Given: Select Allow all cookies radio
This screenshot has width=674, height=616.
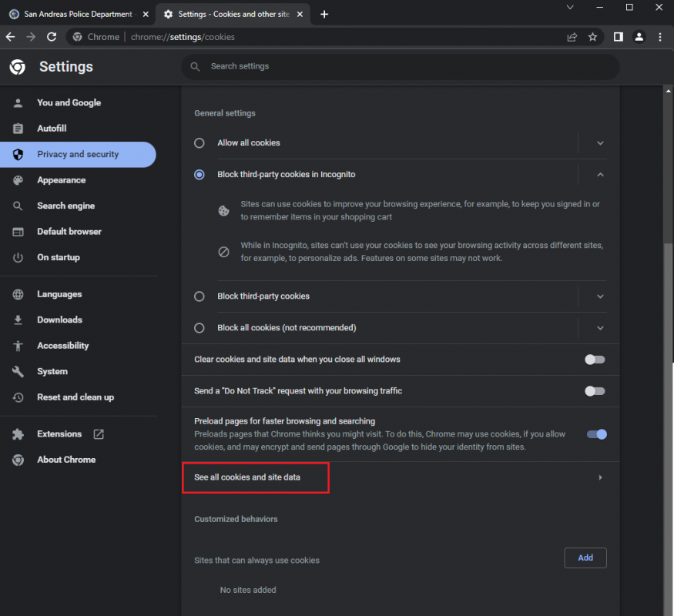Looking at the screenshot, I should pyautogui.click(x=200, y=143).
